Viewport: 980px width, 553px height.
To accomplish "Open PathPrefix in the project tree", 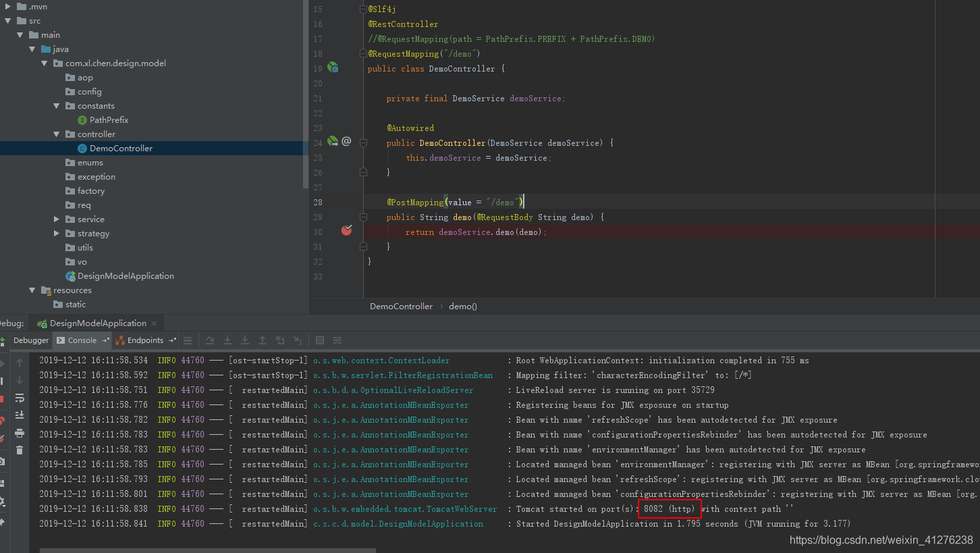I will click(x=109, y=120).
